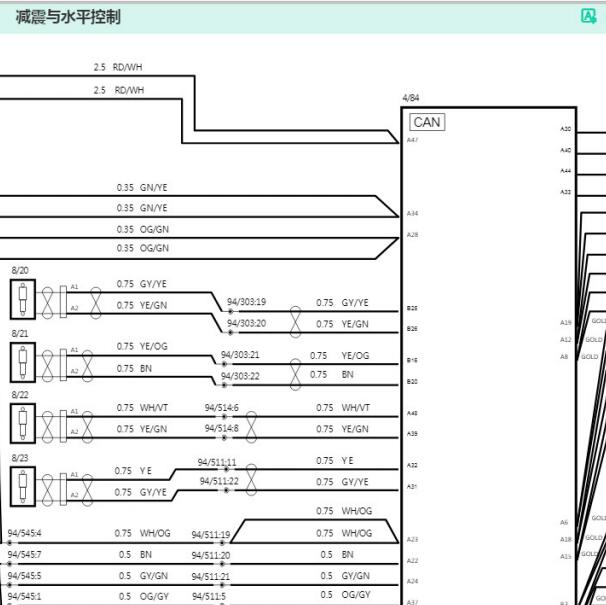Click the 8/22 component label
This screenshot has height=605, width=606.
pos(20,395)
